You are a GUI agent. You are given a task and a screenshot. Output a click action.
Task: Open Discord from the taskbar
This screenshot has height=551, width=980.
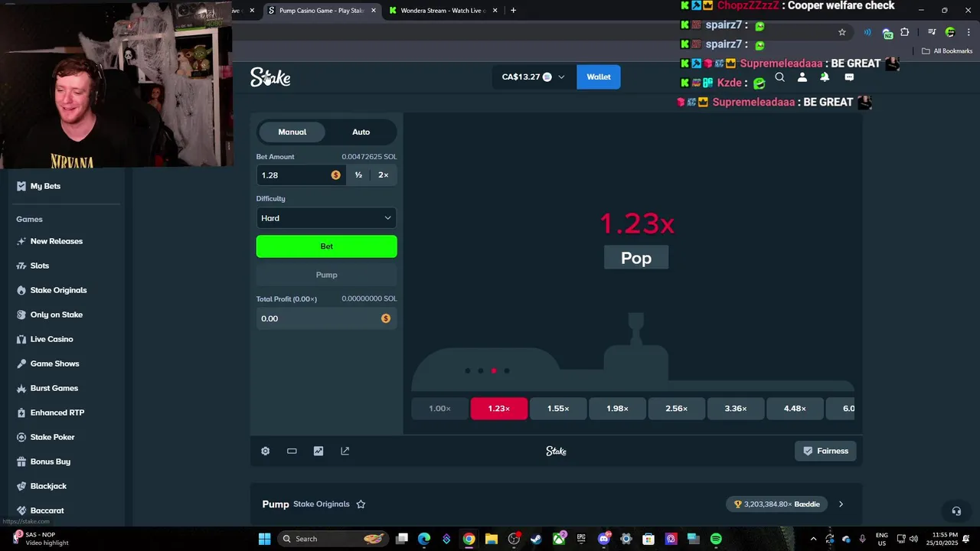pyautogui.click(x=604, y=539)
